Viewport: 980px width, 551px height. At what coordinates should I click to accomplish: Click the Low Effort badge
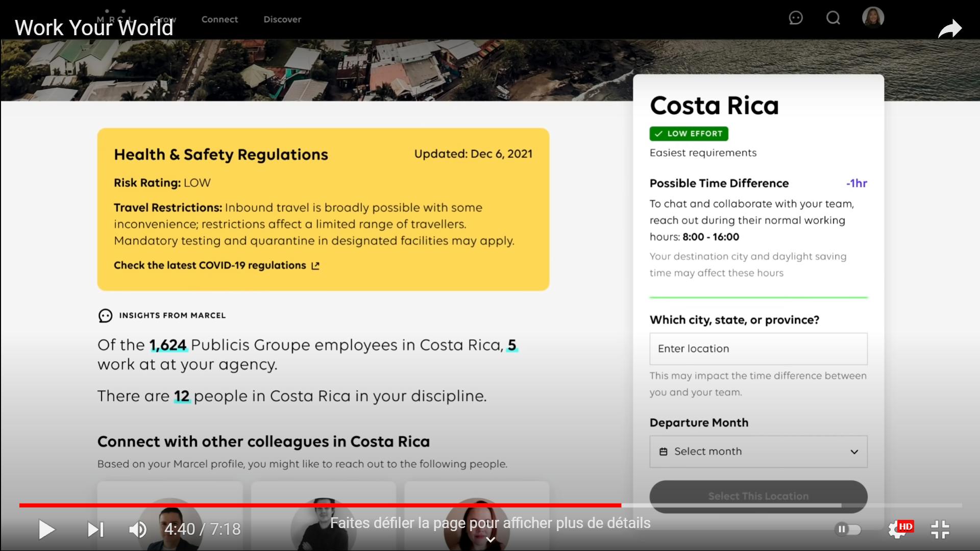tap(689, 134)
